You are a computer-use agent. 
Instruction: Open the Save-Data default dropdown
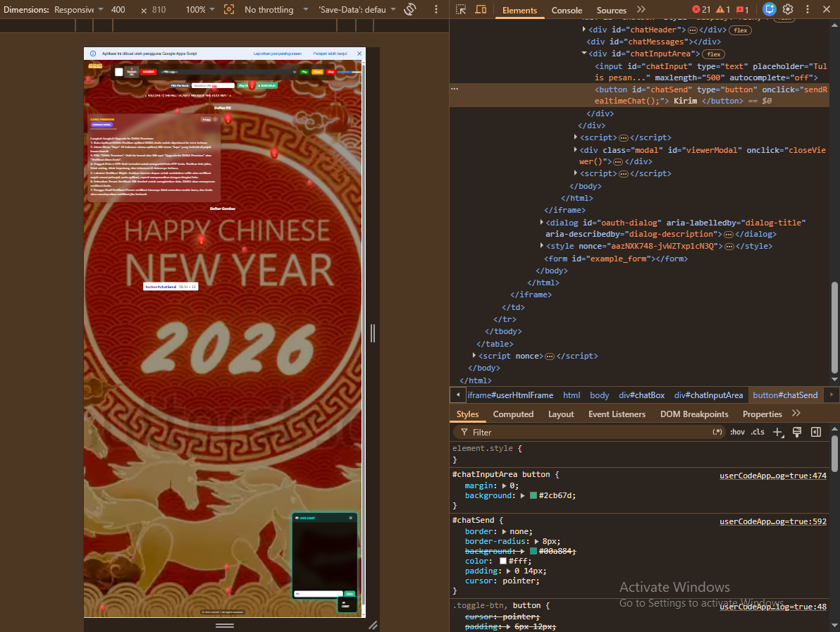[x=357, y=10]
